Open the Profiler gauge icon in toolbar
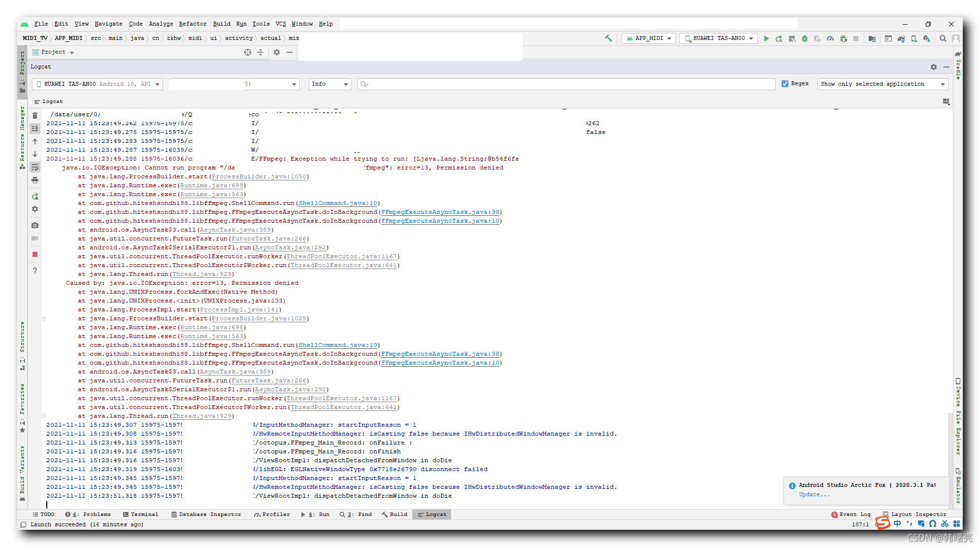980x547 pixels. click(x=830, y=38)
